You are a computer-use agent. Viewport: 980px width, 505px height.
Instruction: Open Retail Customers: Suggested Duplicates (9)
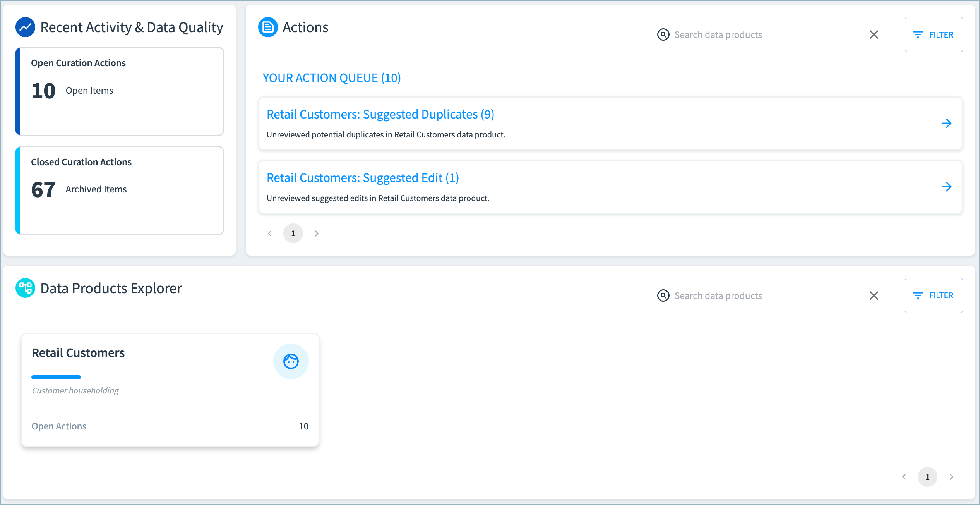(x=380, y=115)
